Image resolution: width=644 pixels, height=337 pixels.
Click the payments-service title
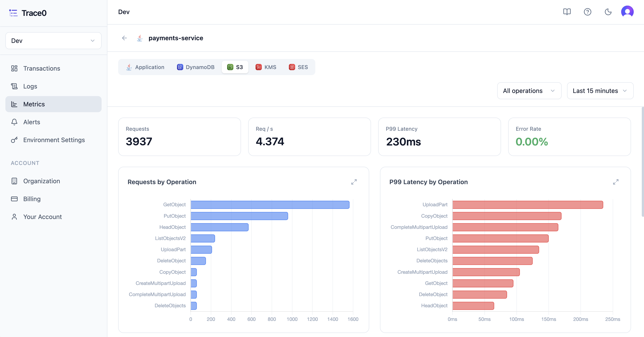176,38
